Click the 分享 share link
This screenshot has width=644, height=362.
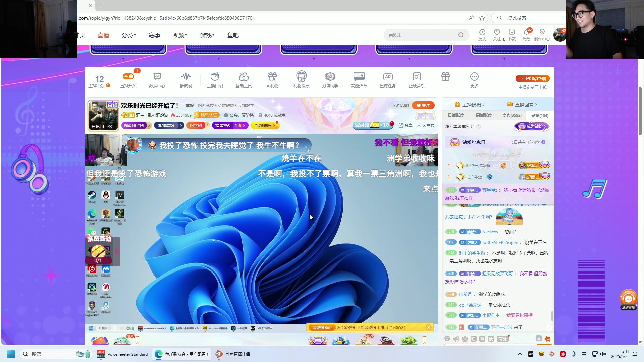point(406,125)
